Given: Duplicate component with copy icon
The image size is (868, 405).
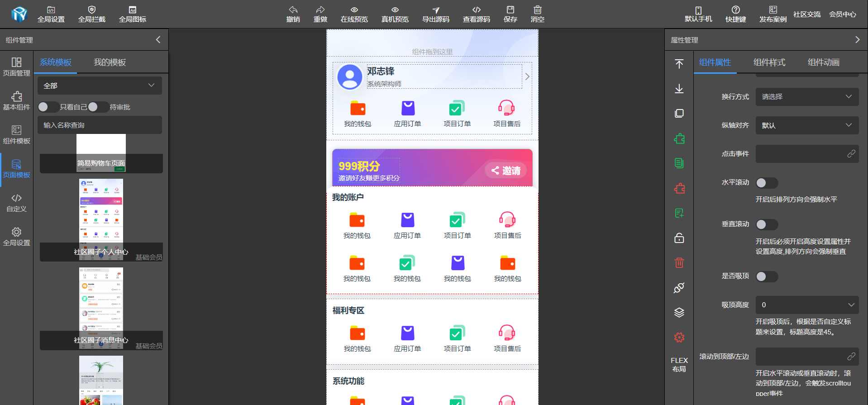Looking at the screenshot, I should (x=679, y=113).
